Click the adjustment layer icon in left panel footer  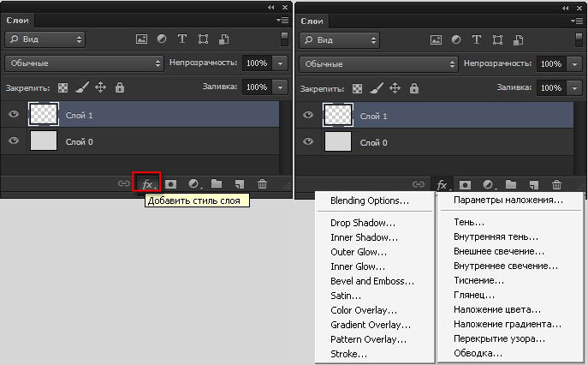[193, 183]
